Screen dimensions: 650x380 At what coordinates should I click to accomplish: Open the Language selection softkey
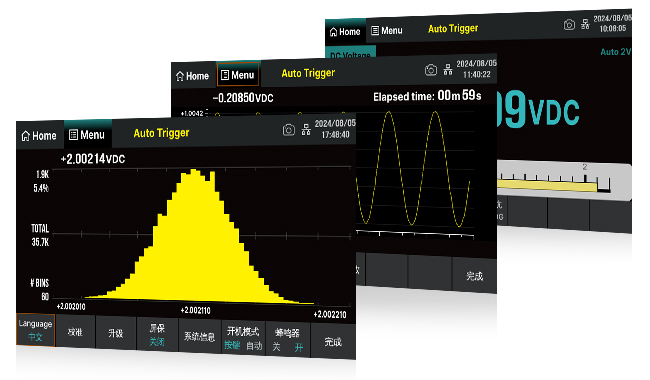point(35,330)
